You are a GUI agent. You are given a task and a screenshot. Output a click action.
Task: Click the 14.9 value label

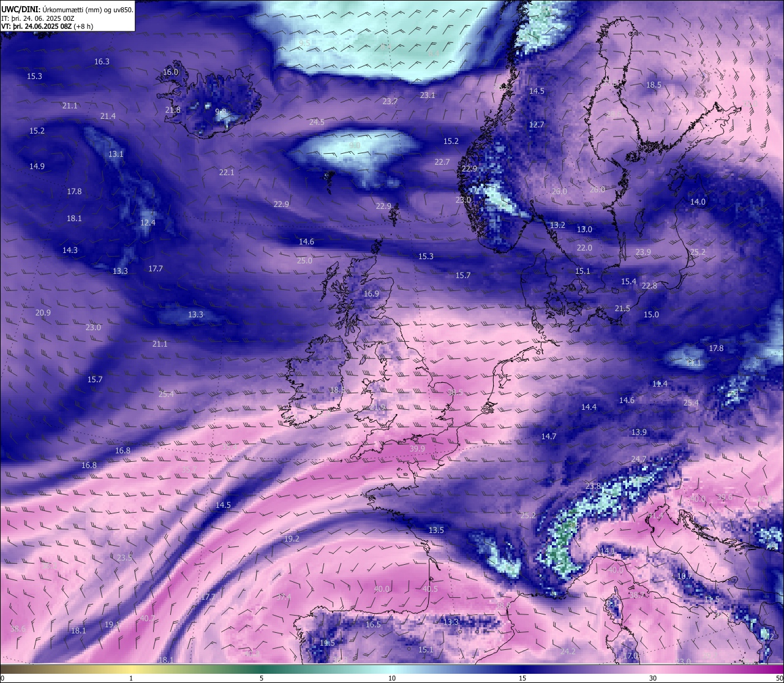click(37, 166)
